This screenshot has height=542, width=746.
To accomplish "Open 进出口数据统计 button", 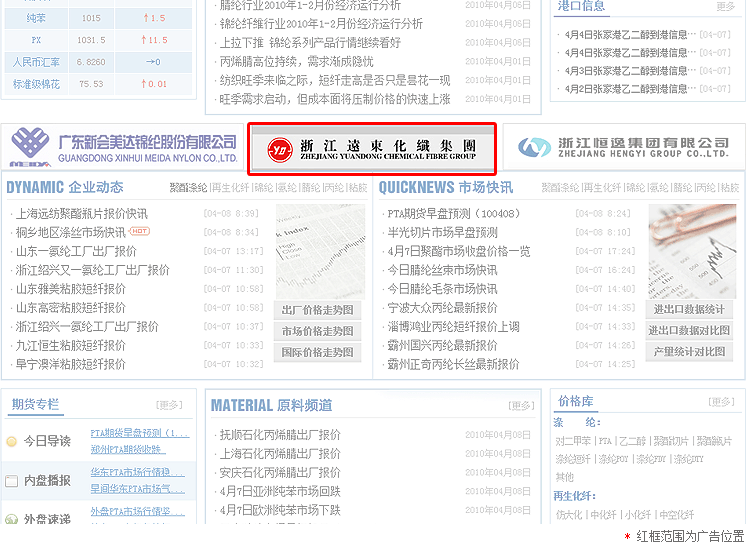I will 689,309.
